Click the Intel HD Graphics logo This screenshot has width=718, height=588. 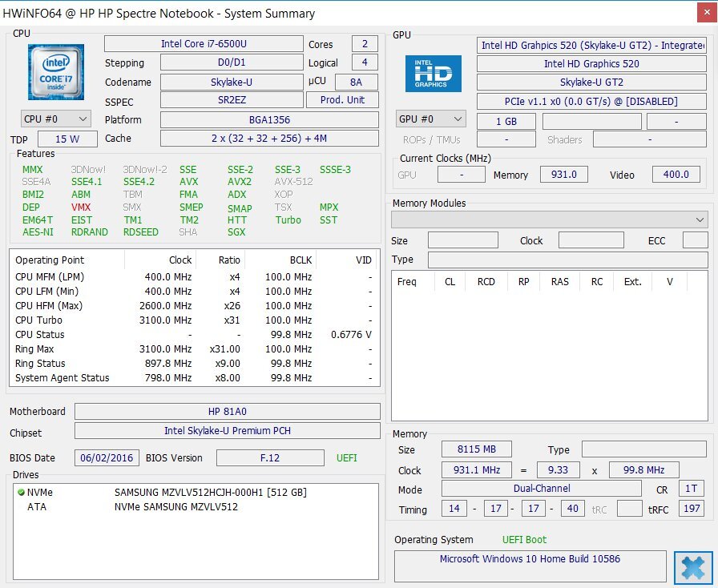tap(433, 73)
